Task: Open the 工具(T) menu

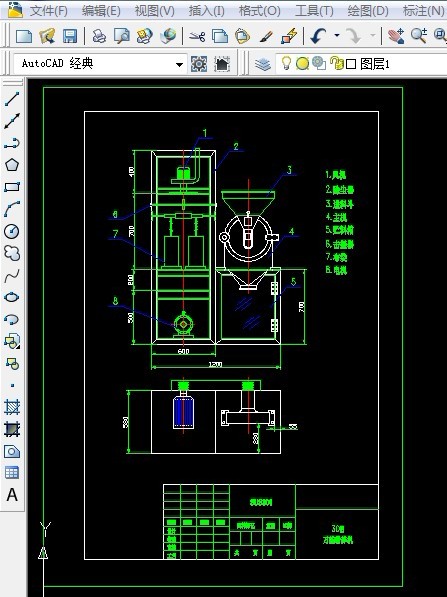Action: 314,10
